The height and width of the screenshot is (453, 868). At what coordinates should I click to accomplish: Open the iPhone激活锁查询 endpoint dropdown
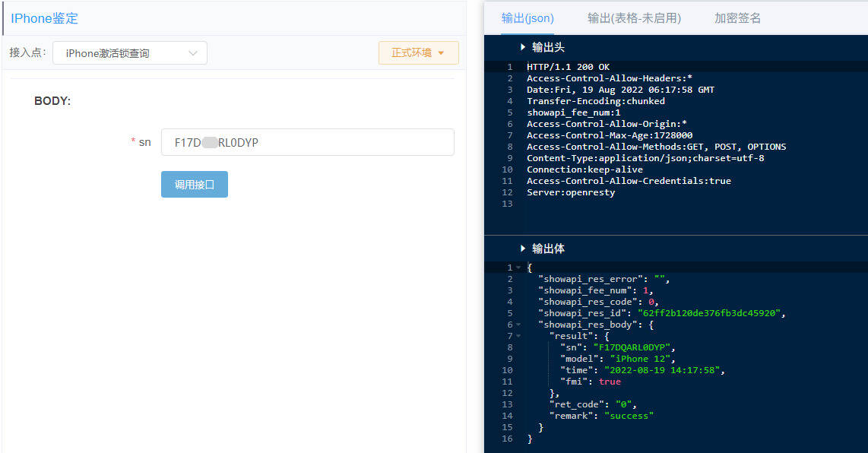[x=129, y=53]
